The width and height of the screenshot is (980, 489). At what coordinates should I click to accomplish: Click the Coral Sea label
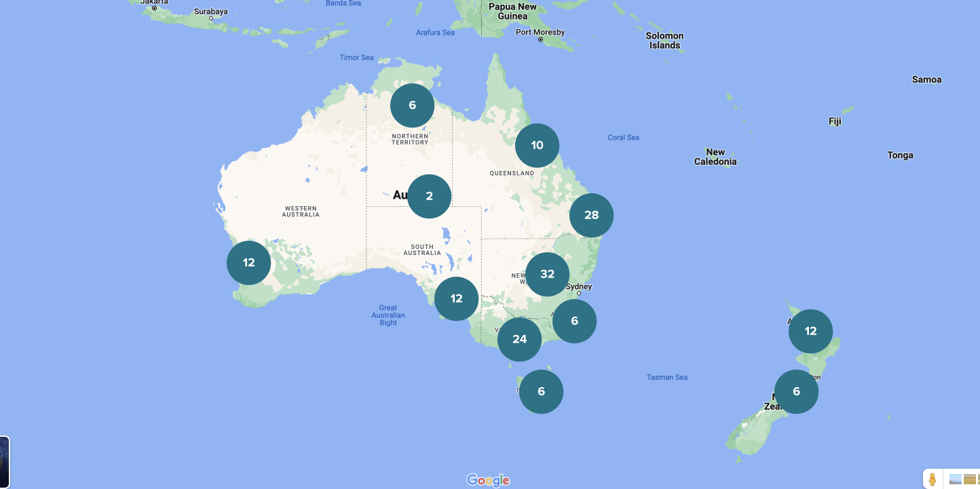623,138
